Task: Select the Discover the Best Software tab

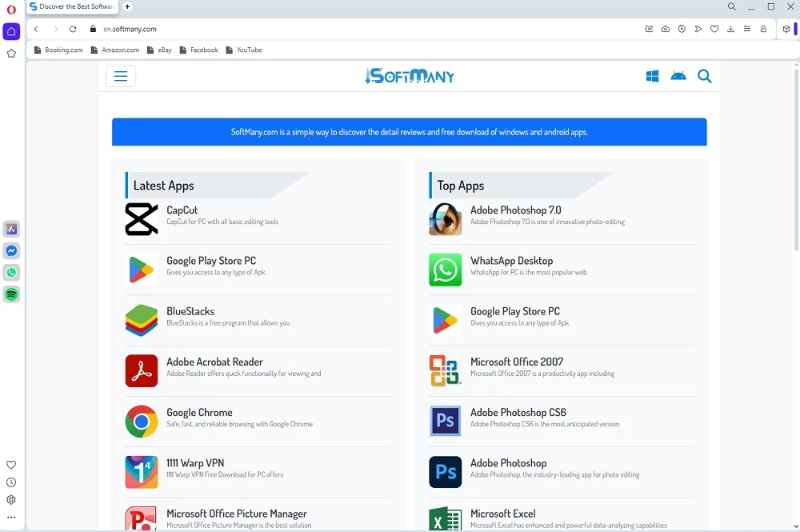Action: pyautogui.click(x=74, y=6)
